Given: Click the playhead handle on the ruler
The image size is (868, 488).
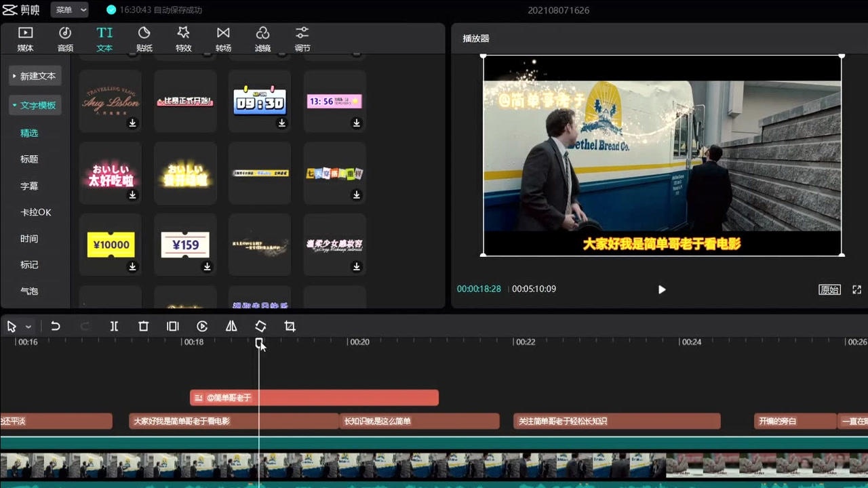Looking at the screenshot, I should [x=259, y=343].
